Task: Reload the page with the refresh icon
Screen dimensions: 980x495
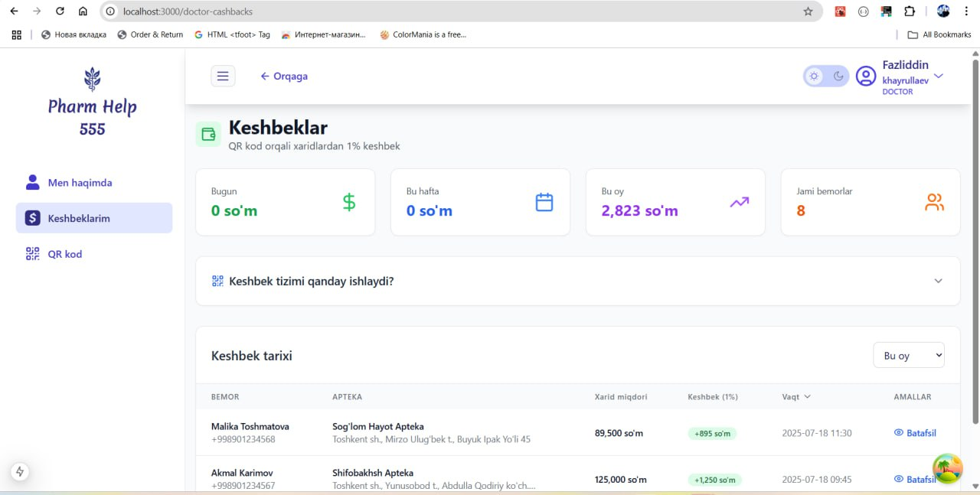Action: (60, 11)
